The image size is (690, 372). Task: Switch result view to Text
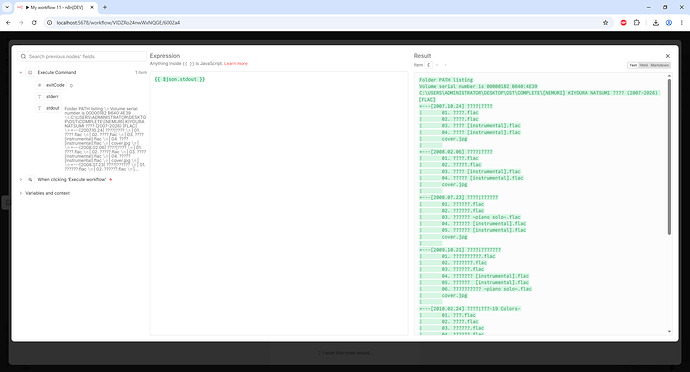(633, 65)
